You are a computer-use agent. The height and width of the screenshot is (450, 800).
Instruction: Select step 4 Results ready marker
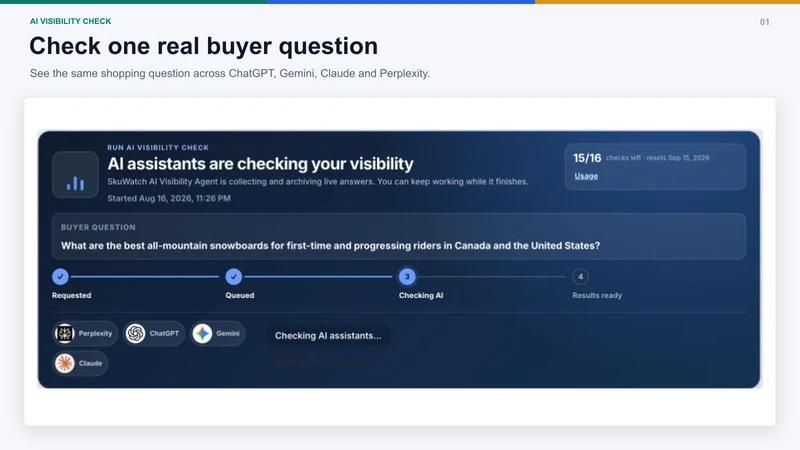(580, 277)
